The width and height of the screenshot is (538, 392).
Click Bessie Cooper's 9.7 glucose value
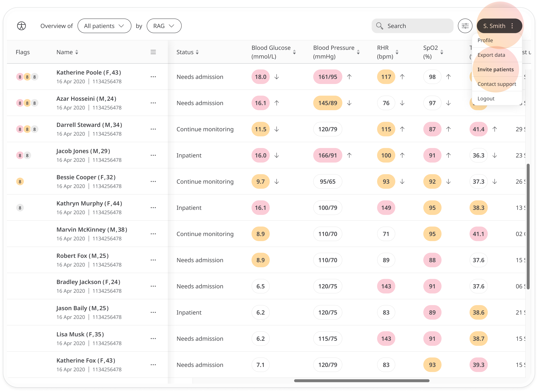coord(261,181)
